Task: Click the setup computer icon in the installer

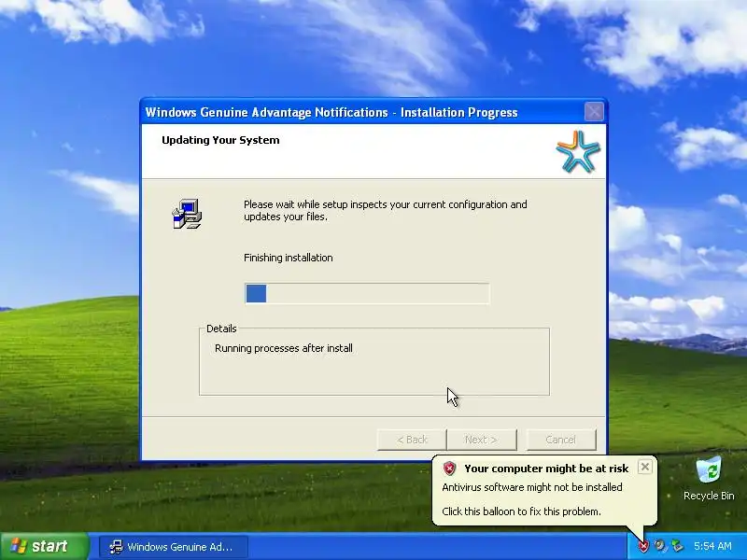Action: point(187,214)
